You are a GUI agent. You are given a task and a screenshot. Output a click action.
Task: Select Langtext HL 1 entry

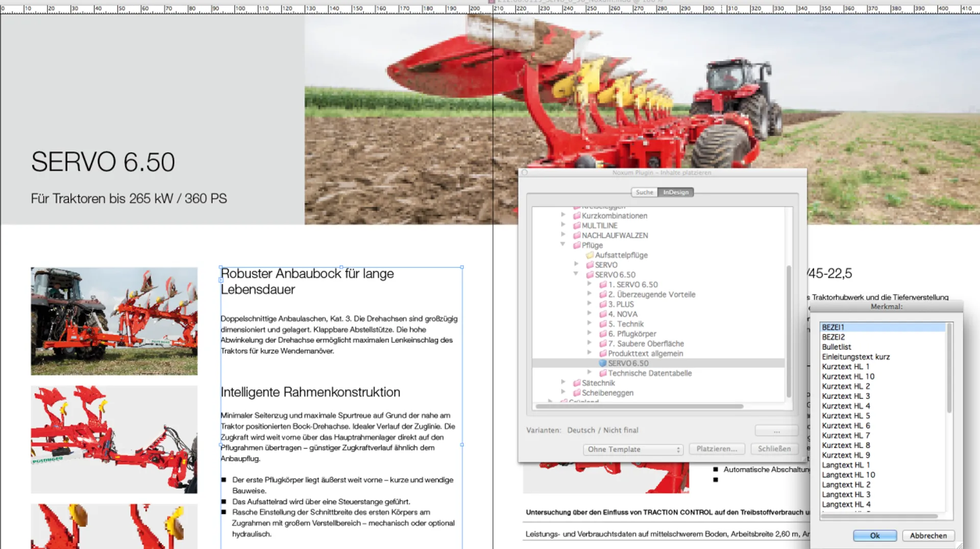883,465
